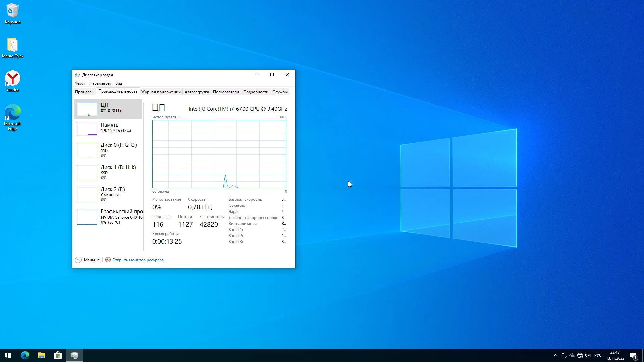Click the resource monitor icon at bottom
644x362 pixels.
[x=108, y=260]
